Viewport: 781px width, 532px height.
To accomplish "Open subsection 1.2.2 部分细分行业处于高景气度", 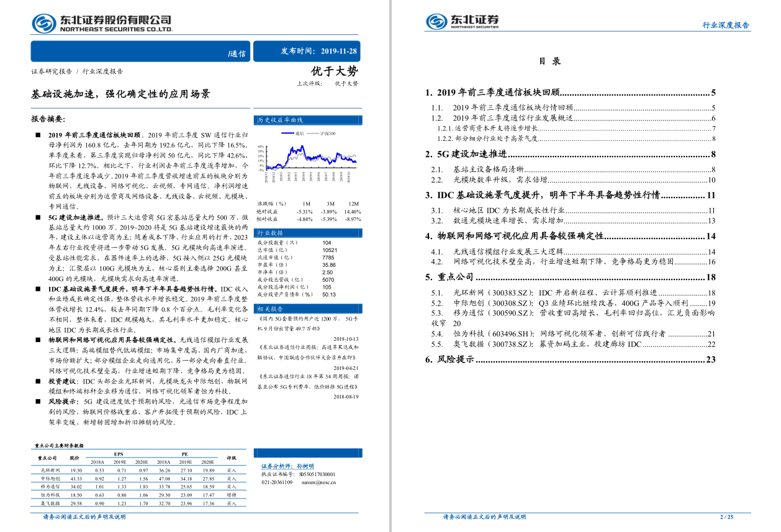I will click(577, 138).
